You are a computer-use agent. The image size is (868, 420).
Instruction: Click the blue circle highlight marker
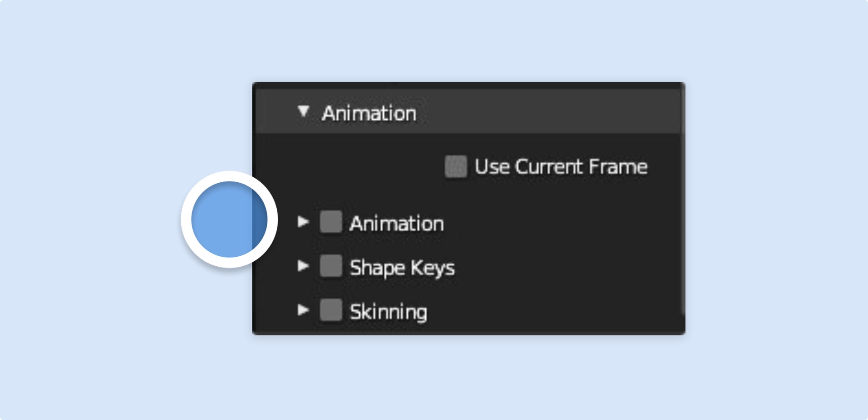point(229,220)
